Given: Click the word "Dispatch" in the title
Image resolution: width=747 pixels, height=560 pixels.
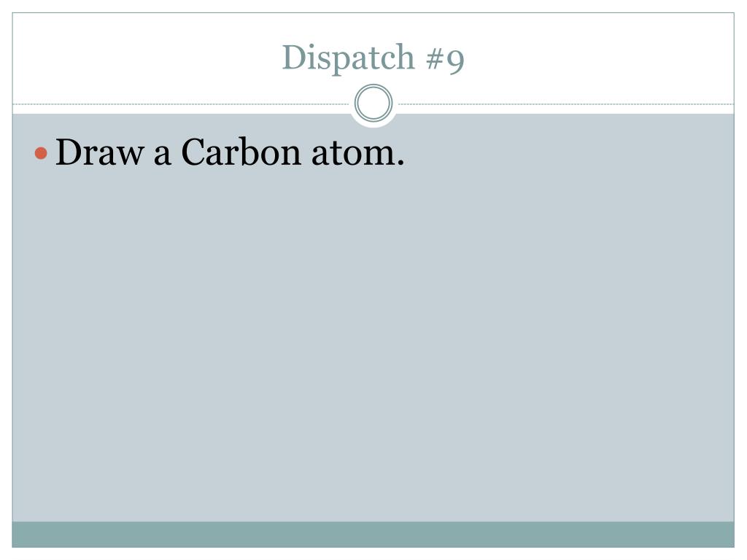Looking at the screenshot, I should (348, 58).
